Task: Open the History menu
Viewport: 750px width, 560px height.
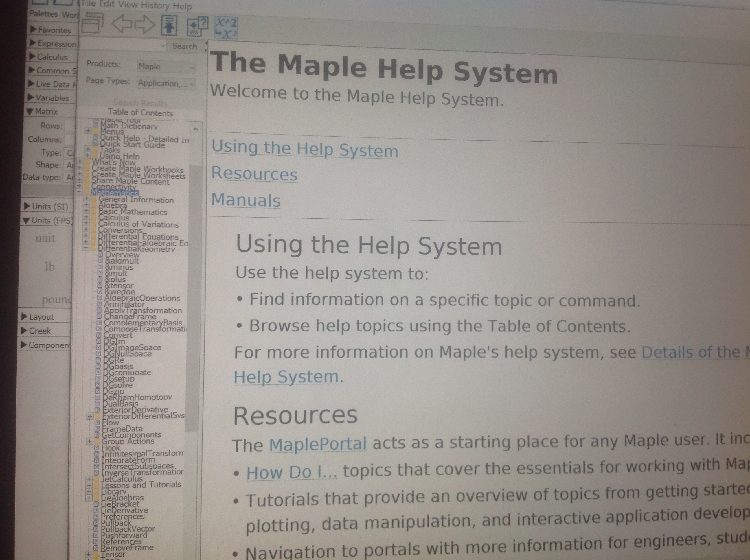Action: 155,5
